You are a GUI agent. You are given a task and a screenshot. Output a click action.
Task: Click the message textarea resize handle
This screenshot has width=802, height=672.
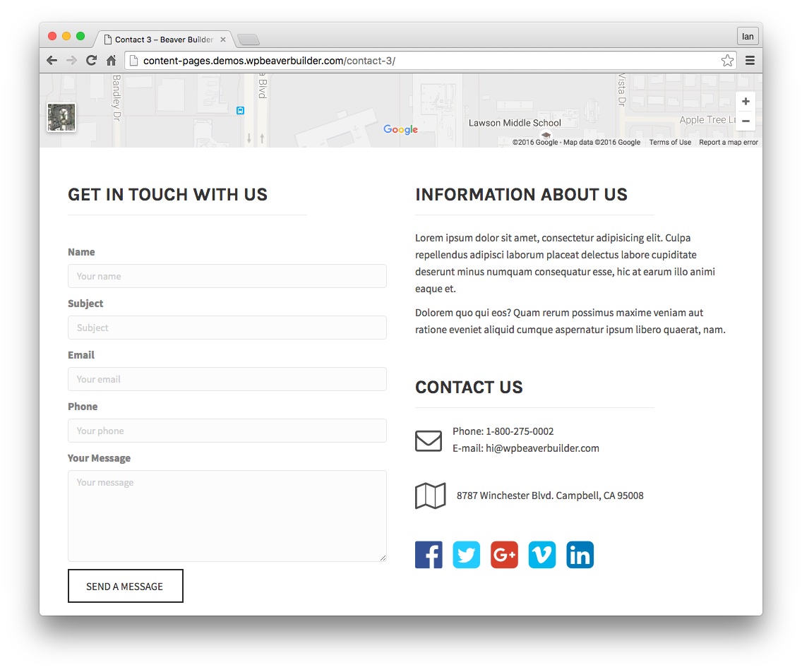[x=383, y=558]
